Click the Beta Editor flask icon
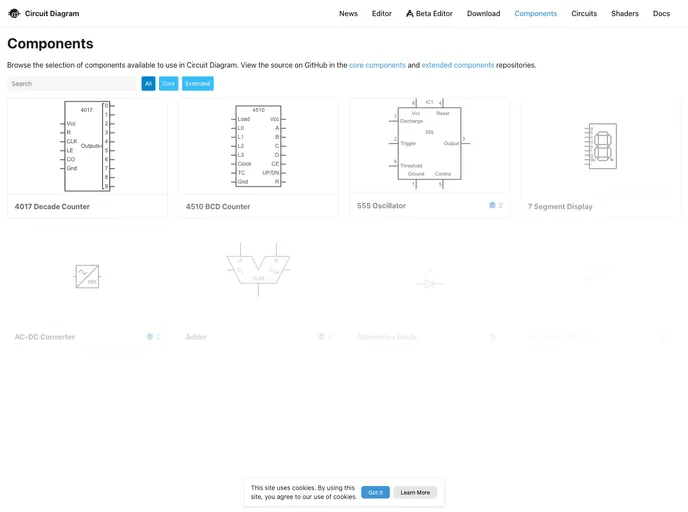Viewport: 688px width, 512px height. 409,14
